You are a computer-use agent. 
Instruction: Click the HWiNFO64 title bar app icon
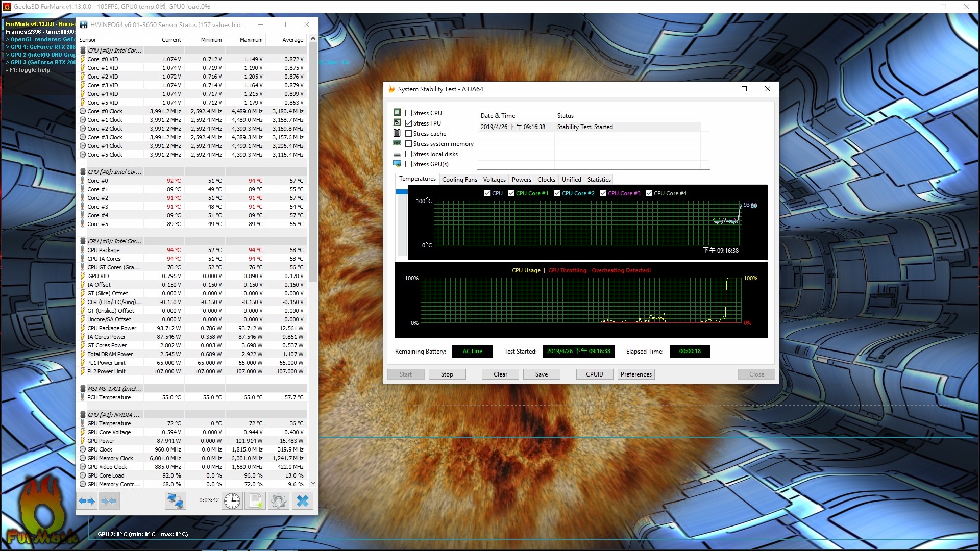point(84,24)
